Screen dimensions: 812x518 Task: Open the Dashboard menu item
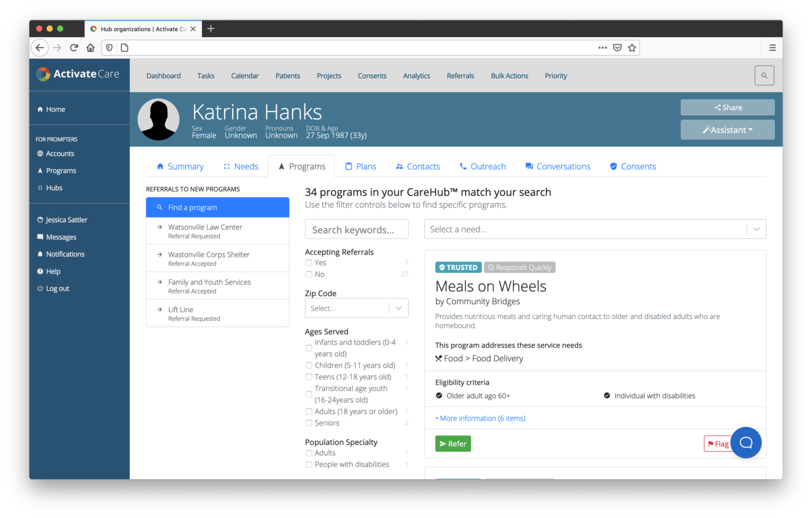click(163, 76)
